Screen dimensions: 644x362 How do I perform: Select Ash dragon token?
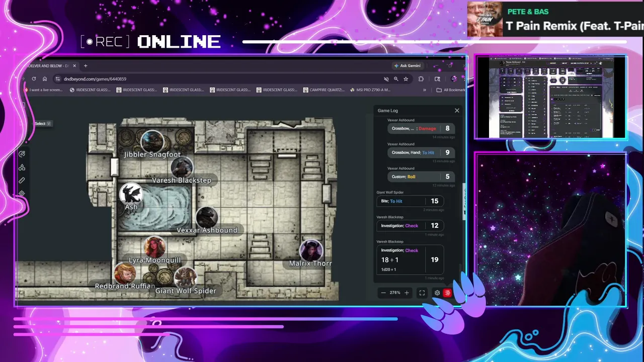point(131,194)
